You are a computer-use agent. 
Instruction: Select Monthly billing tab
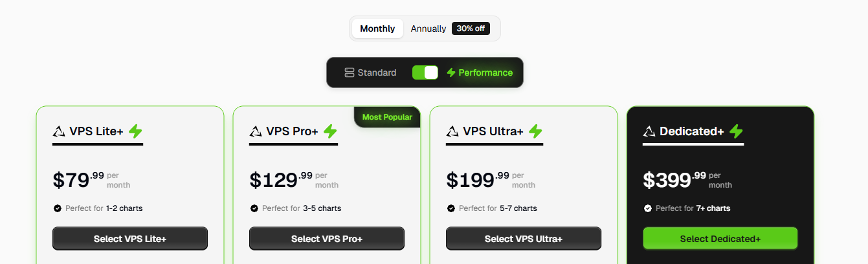(377, 28)
